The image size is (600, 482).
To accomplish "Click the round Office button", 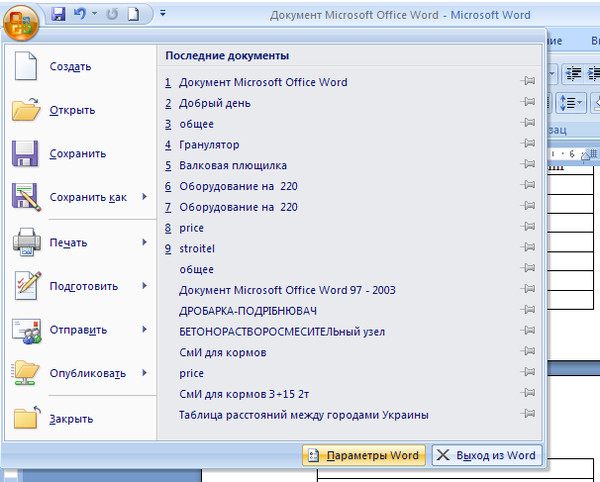I will click(21, 23).
